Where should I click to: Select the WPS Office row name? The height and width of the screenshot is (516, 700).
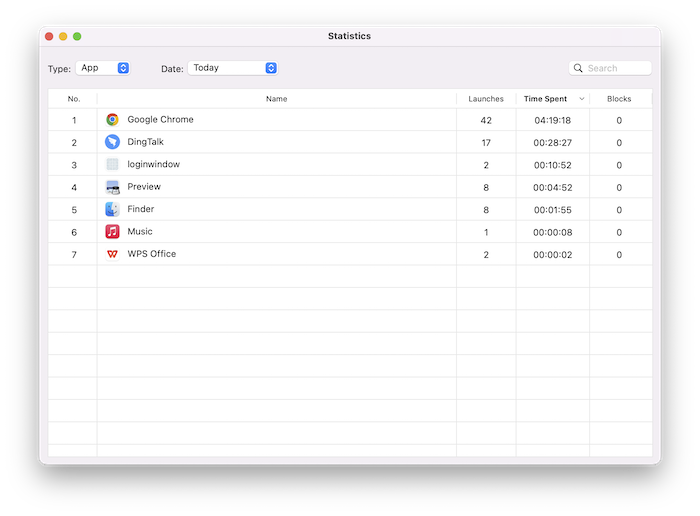pos(152,254)
